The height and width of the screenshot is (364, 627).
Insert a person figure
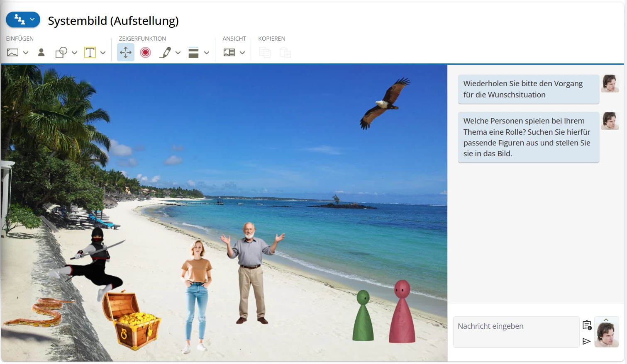[x=41, y=53]
